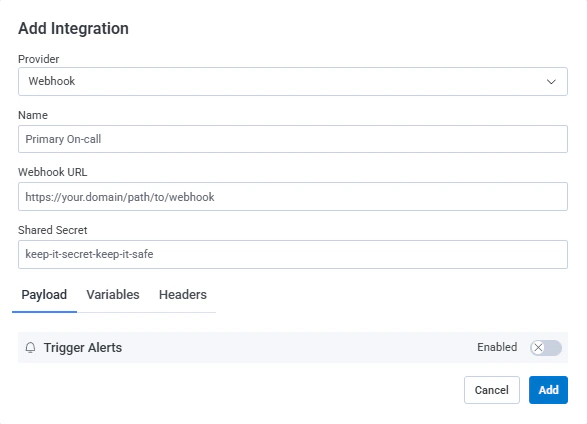Click the Enabled label text

coord(497,347)
